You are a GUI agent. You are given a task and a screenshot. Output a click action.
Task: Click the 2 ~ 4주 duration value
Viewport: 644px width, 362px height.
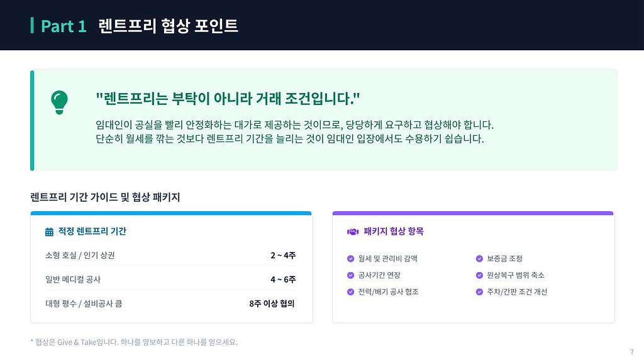click(x=283, y=255)
